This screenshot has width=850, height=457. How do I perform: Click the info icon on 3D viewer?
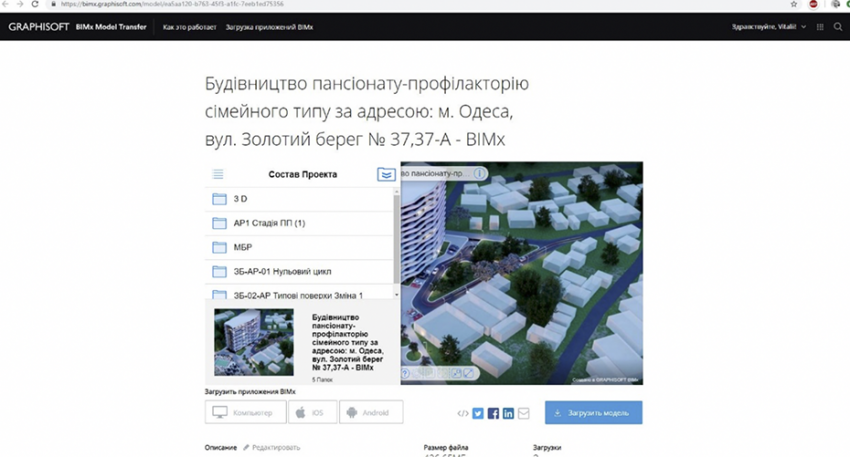pos(479,173)
